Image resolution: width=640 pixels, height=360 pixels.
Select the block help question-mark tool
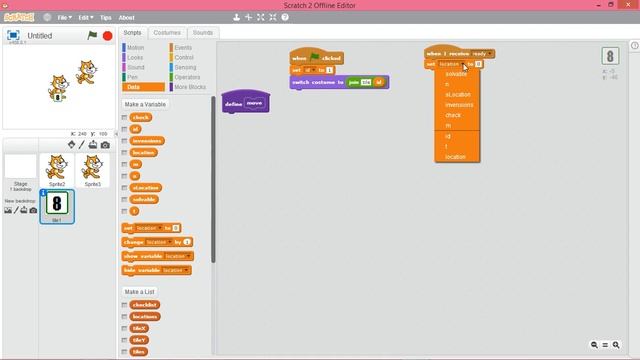click(x=285, y=17)
